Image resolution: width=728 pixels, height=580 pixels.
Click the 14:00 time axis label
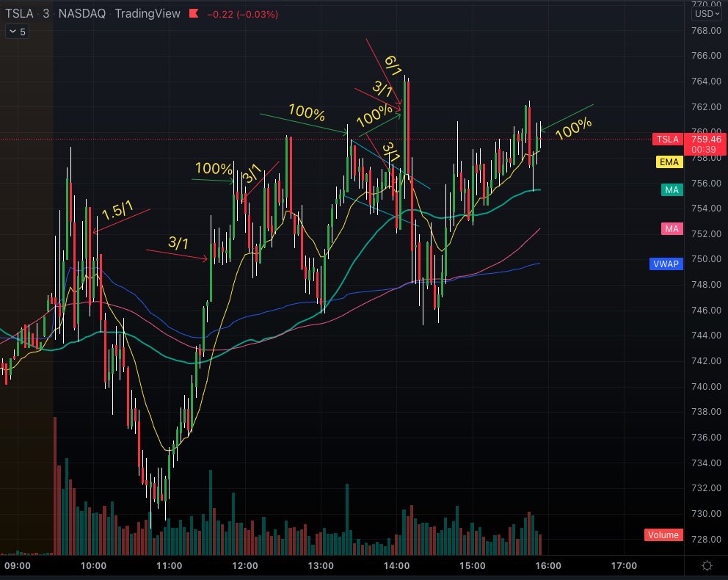tap(396, 565)
